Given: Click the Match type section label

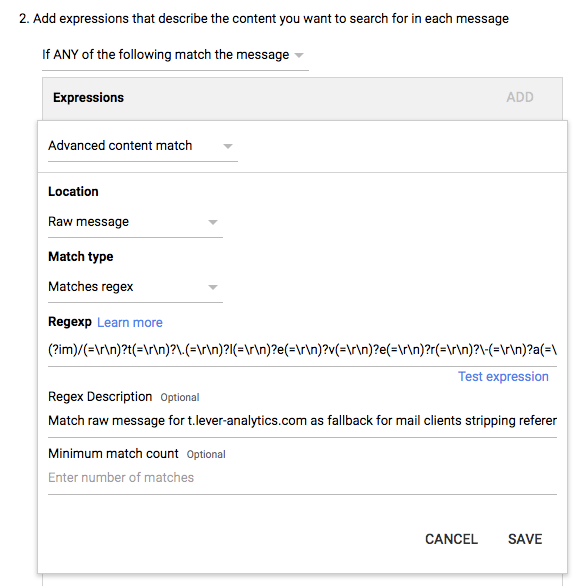Looking at the screenshot, I should (81, 257).
